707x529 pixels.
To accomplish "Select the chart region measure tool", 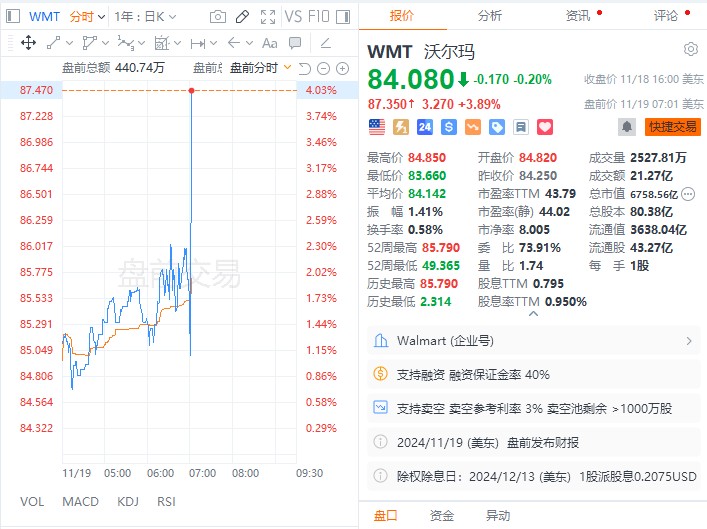I will (161, 43).
